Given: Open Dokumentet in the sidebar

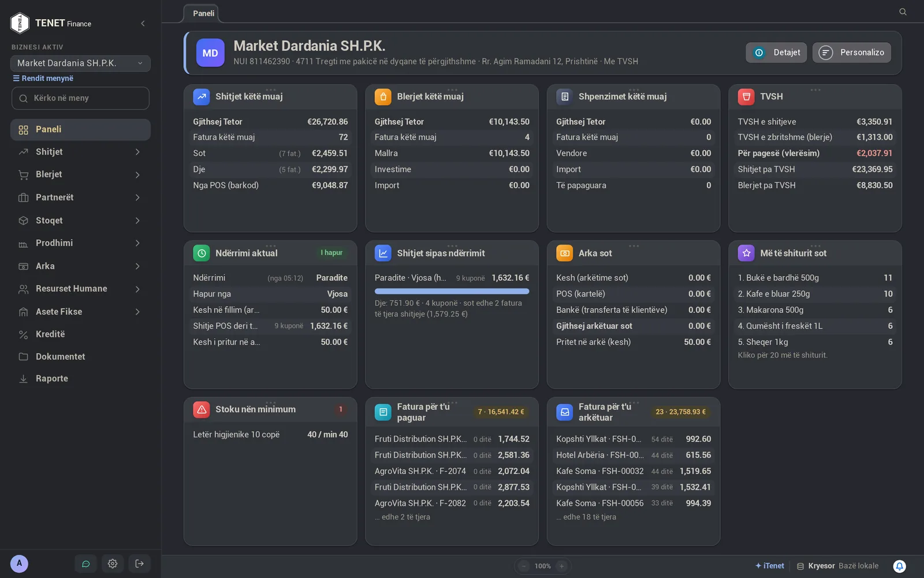Looking at the screenshot, I should pos(80,357).
